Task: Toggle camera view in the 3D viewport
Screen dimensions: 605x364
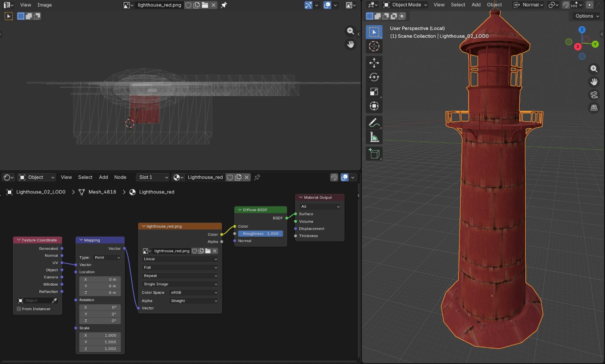Action: pos(594,95)
